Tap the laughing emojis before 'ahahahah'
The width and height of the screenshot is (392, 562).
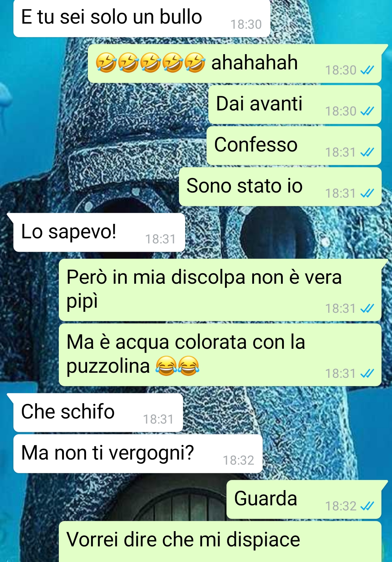pyautogui.click(x=151, y=62)
